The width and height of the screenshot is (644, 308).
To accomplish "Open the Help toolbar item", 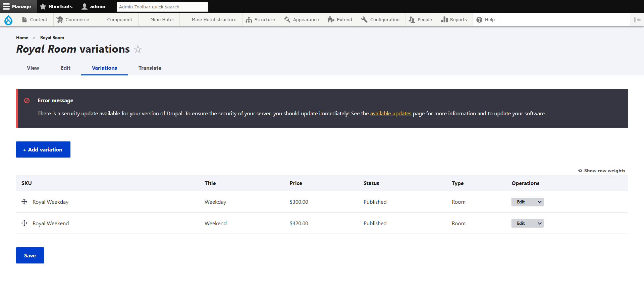I will [486, 20].
